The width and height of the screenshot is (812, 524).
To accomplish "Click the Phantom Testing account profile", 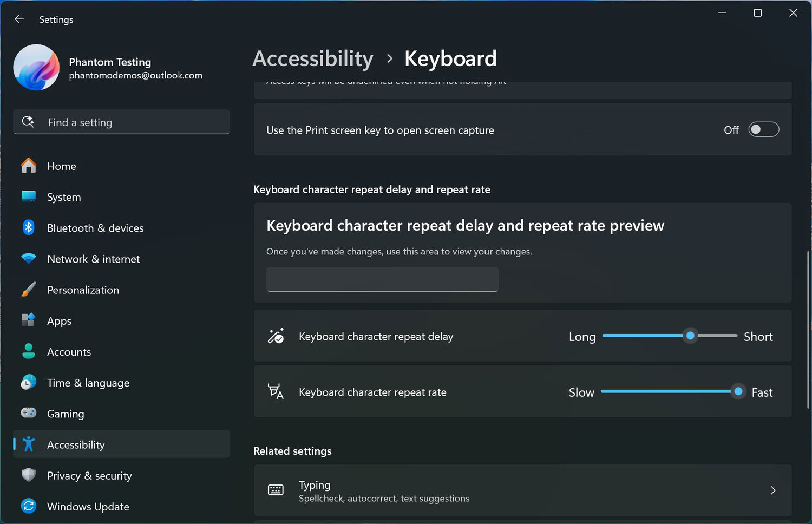I will (x=108, y=68).
